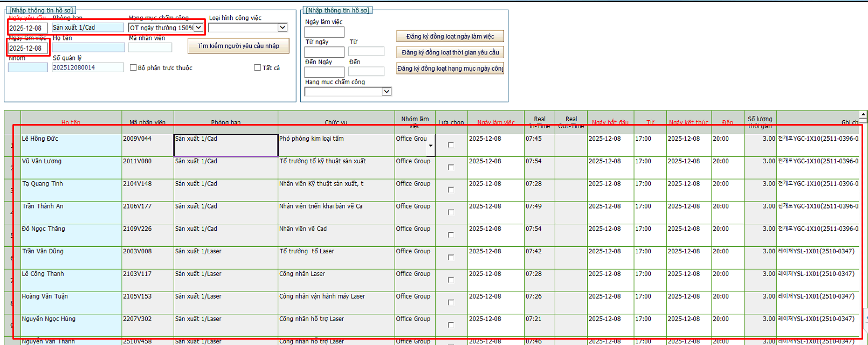Click the 'Chức vụ' column header
Image resolution: width=868 pixels, height=345 pixels.
click(336, 122)
